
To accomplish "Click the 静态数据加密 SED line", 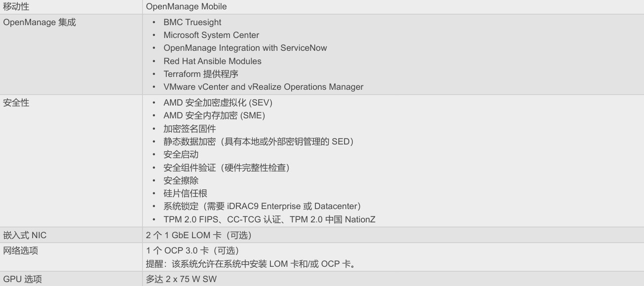I will 259,142.
